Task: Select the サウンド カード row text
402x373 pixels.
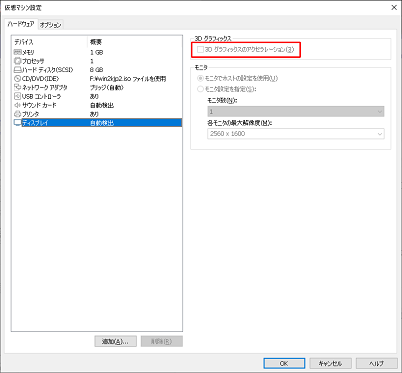Action: [x=39, y=105]
